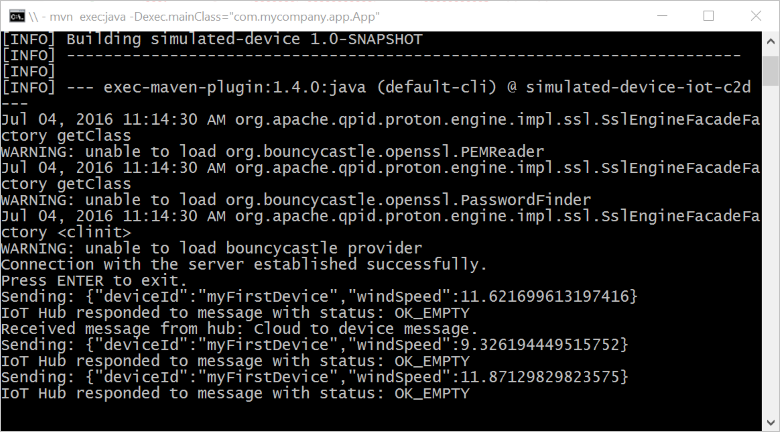Maximize the mvn console window
Image resolution: width=780 pixels, height=432 pixels.
click(708, 16)
